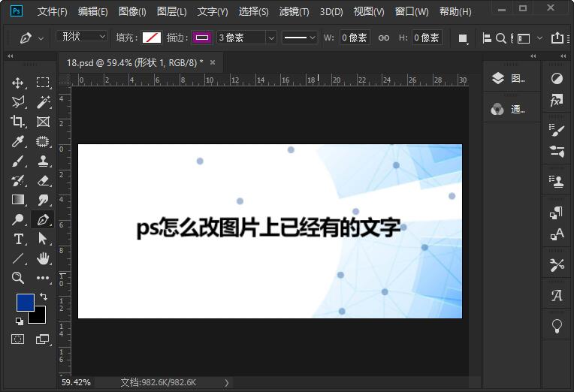574x392 pixels.
Task: Open the Brush Settings panel
Action: coord(557,130)
